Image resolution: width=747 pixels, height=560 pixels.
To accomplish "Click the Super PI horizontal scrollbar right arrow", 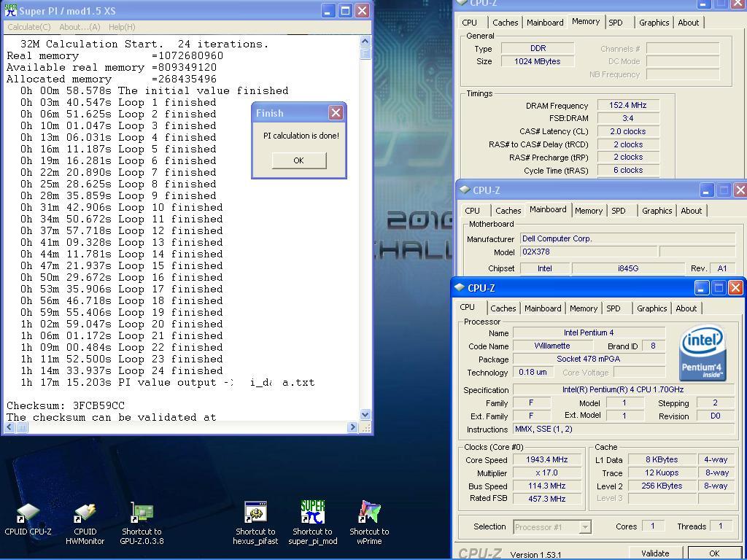I will coord(352,427).
